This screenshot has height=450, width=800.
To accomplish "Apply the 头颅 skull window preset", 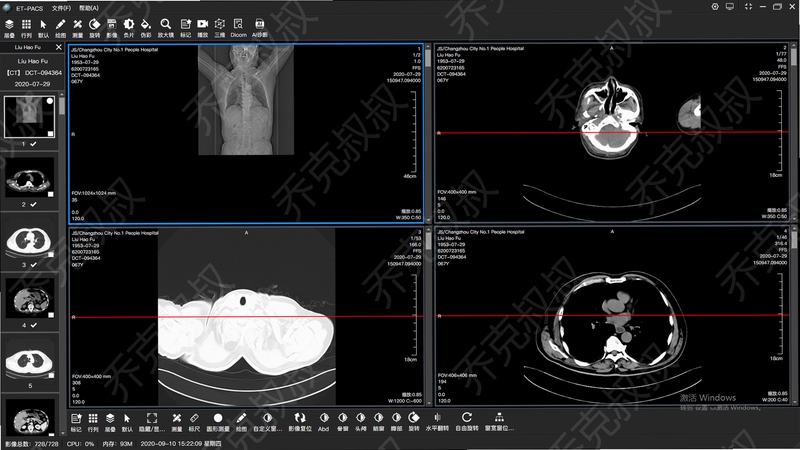I will pos(360,422).
